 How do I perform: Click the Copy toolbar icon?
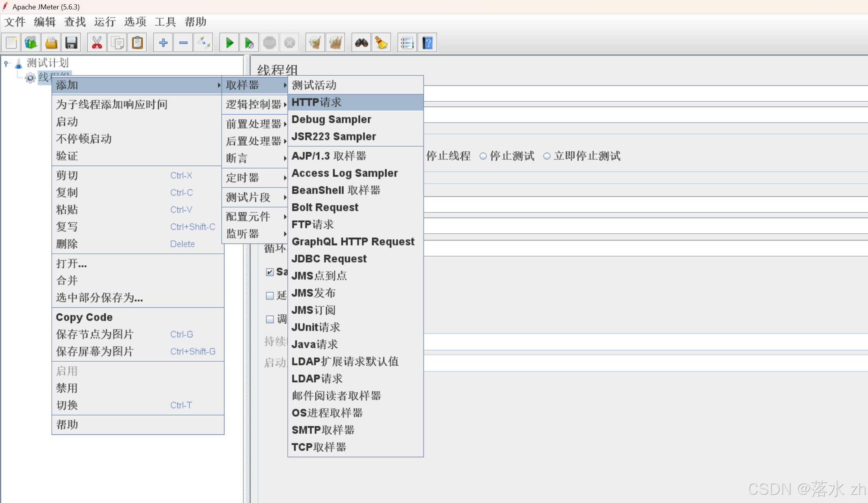click(x=117, y=43)
